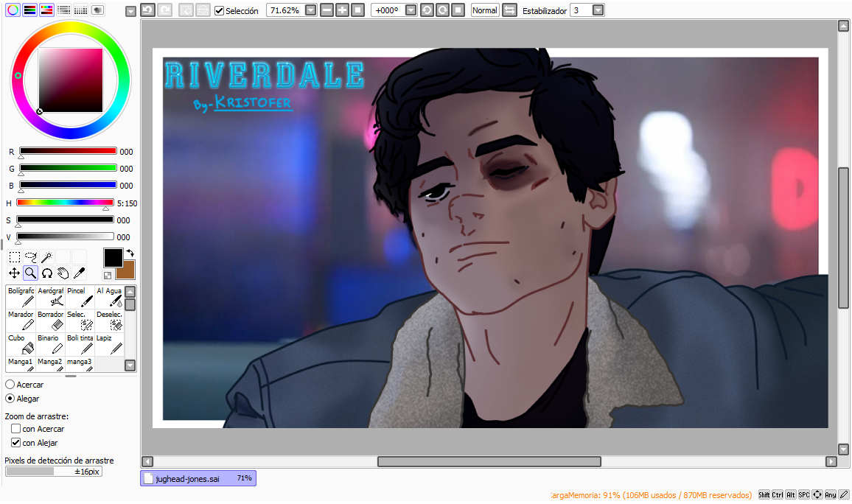Choose the Boli tinta brush
852x504 pixels.
click(80, 344)
